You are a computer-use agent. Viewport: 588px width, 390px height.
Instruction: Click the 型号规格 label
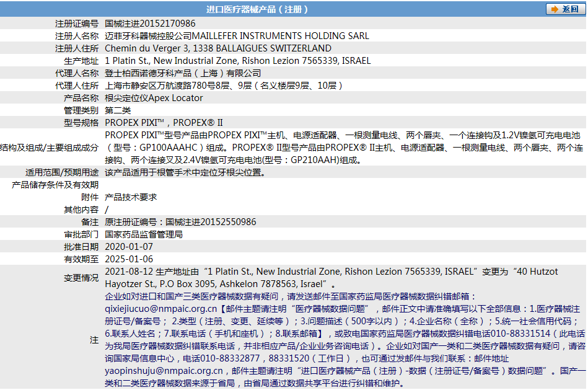pos(81,123)
